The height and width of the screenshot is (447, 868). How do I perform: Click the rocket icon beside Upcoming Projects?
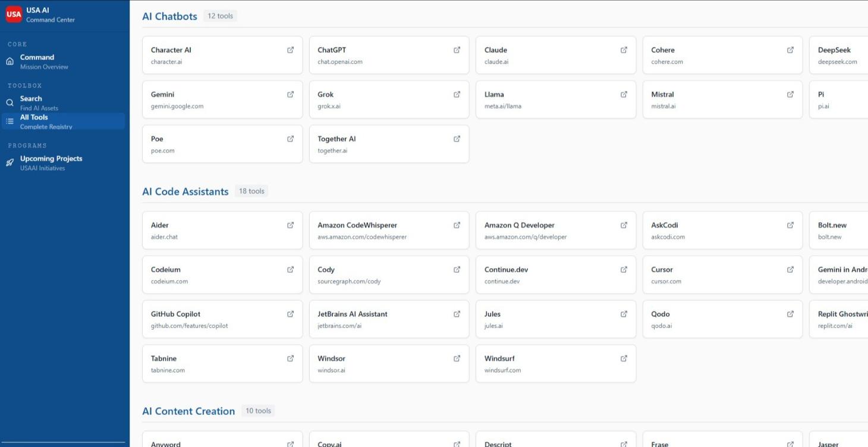[10, 162]
